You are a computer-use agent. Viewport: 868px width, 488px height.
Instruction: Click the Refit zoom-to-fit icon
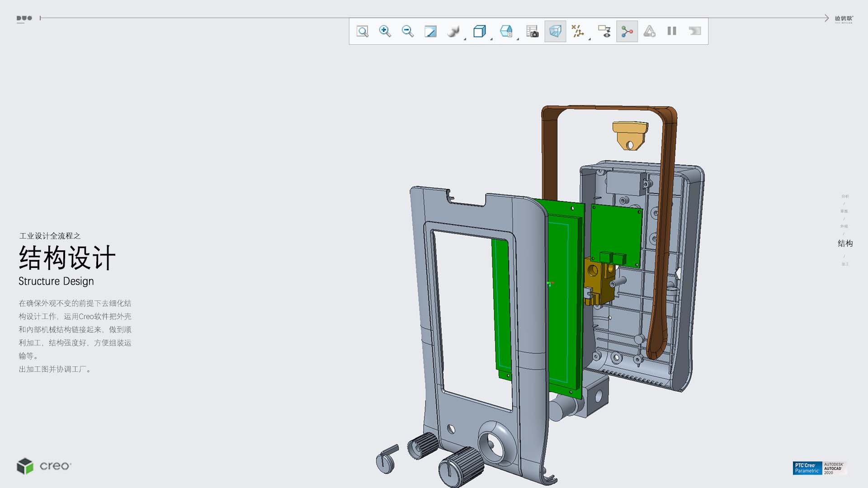click(363, 31)
